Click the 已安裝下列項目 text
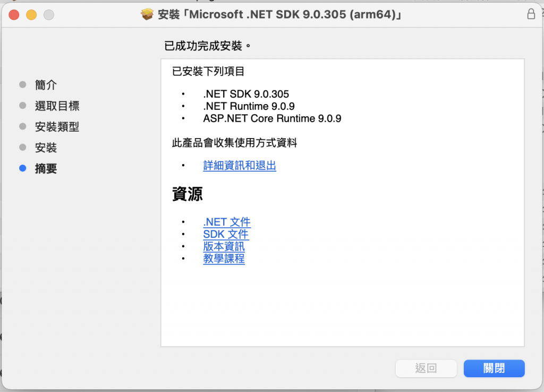The image size is (544, 392). pos(208,72)
